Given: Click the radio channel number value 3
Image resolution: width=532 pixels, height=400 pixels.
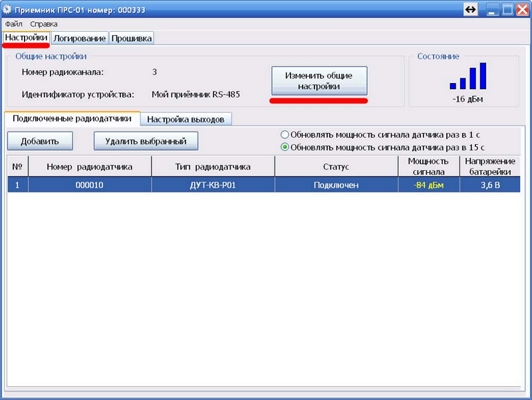Looking at the screenshot, I should pyautogui.click(x=154, y=72).
